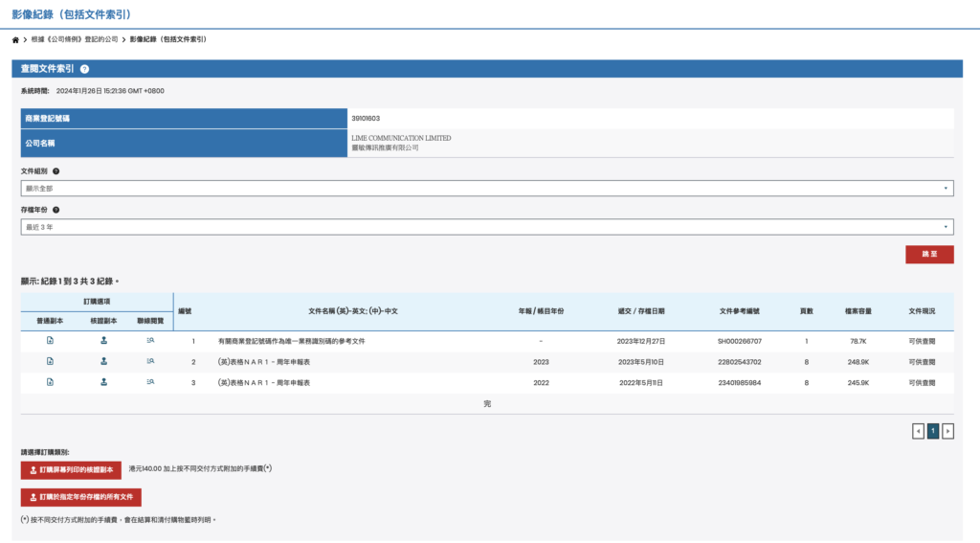The width and height of the screenshot is (980, 543).
Task: Click help icon beside 查閱文件索引 heading
Action: tap(84, 69)
